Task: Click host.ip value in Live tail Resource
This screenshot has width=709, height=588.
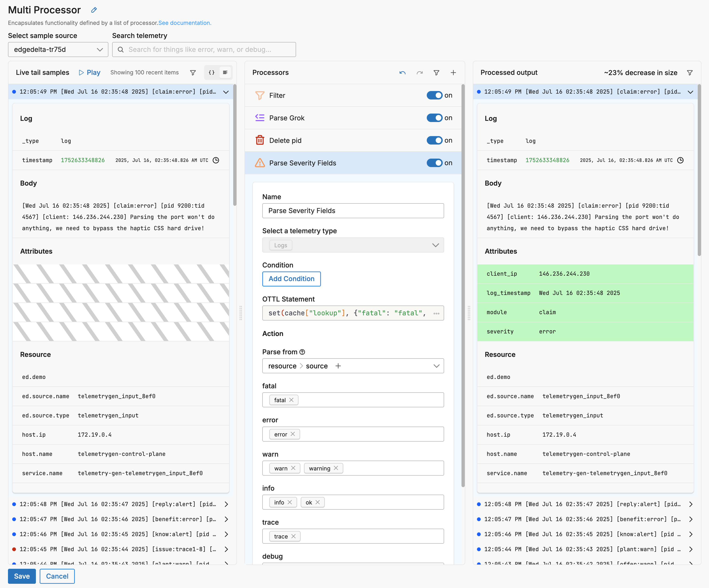Action: click(95, 435)
